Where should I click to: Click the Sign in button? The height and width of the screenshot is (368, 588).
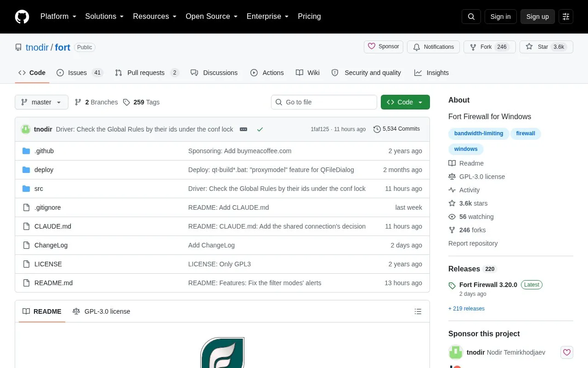(x=500, y=17)
